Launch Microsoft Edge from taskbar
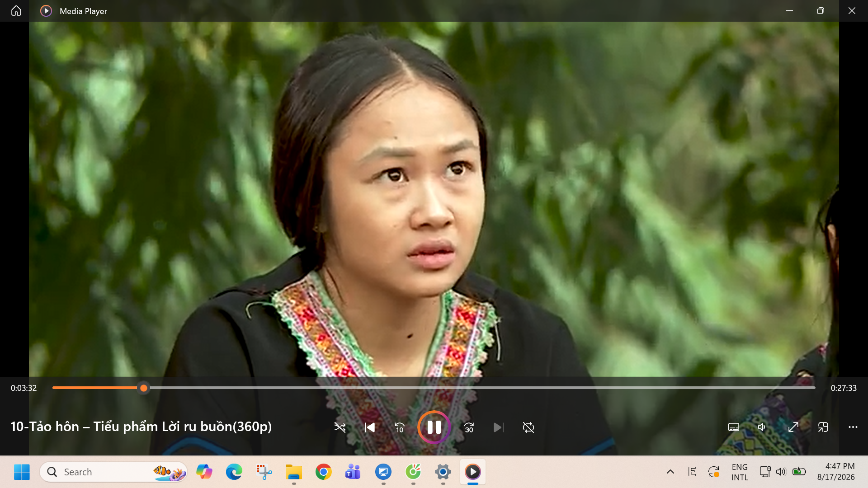This screenshot has width=868, height=488. [x=234, y=472]
